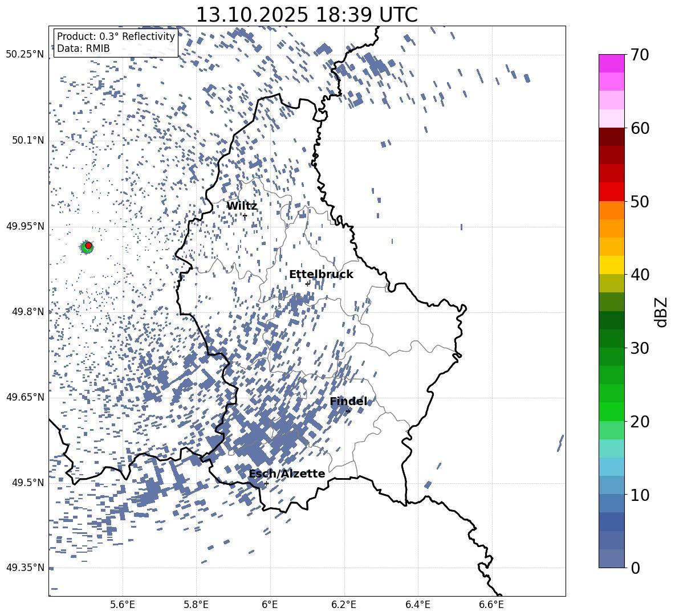The width and height of the screenshot is (675, 616).
Task: Click the 49.65°N latitude label
Action: coord(25,397)
